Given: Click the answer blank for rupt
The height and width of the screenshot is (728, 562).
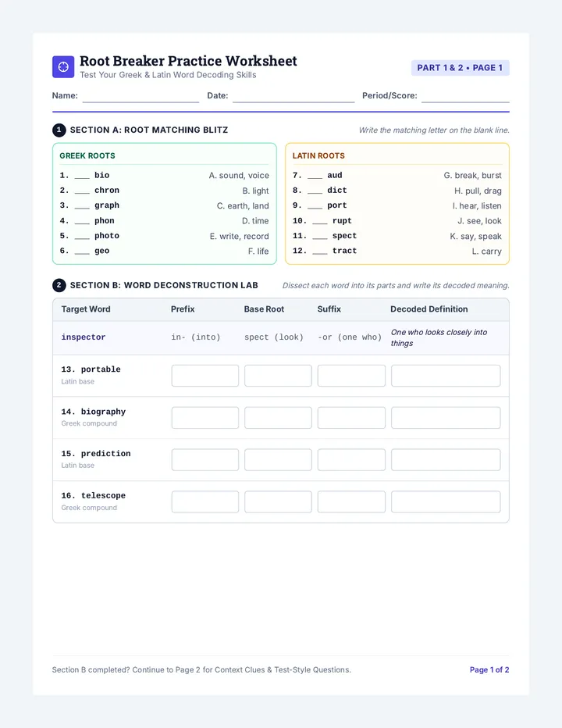Looking at the screenshot, I should [320, 223].
